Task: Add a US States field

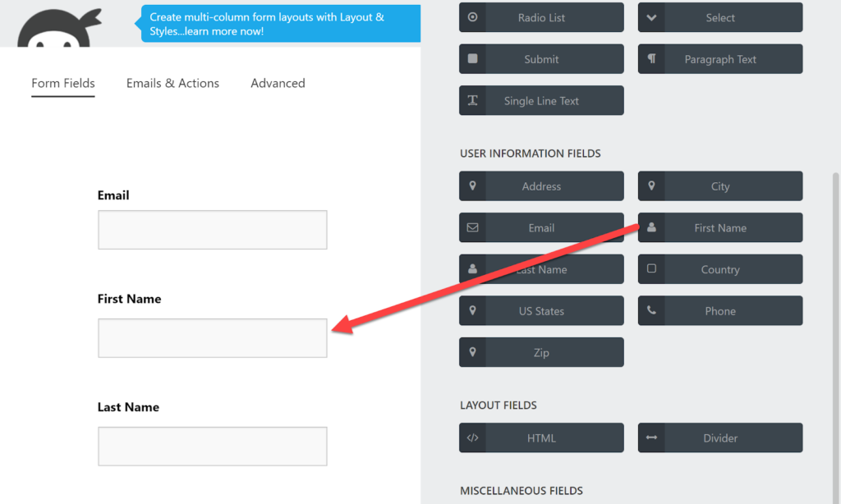Action: tap(541, 310)
